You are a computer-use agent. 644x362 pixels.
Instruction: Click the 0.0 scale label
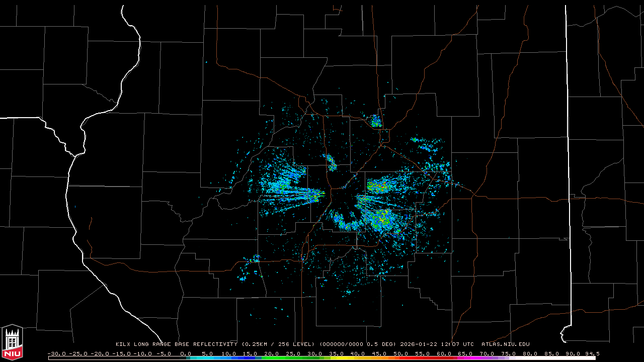coord(186,354)
